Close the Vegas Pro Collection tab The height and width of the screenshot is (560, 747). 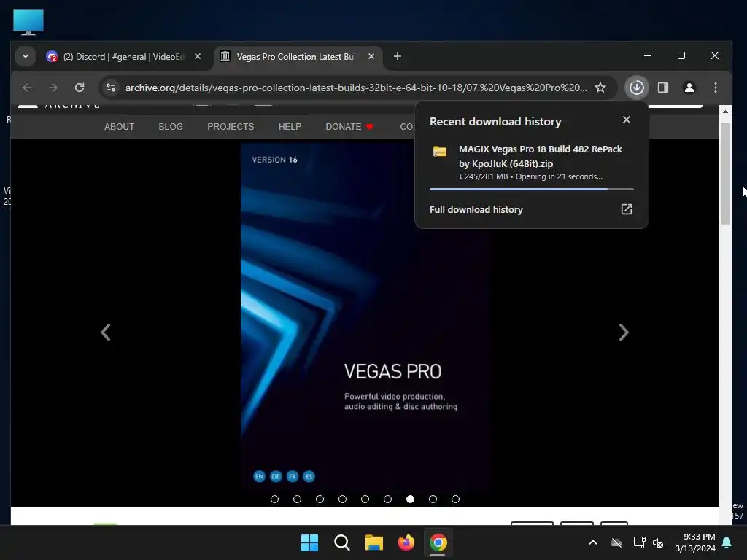pos(371,56)
